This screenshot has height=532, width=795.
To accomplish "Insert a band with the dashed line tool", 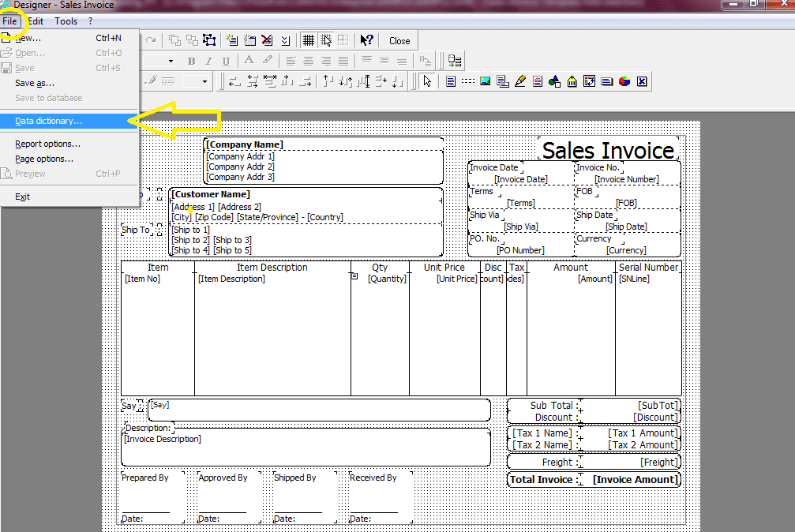I will [467, 81].
